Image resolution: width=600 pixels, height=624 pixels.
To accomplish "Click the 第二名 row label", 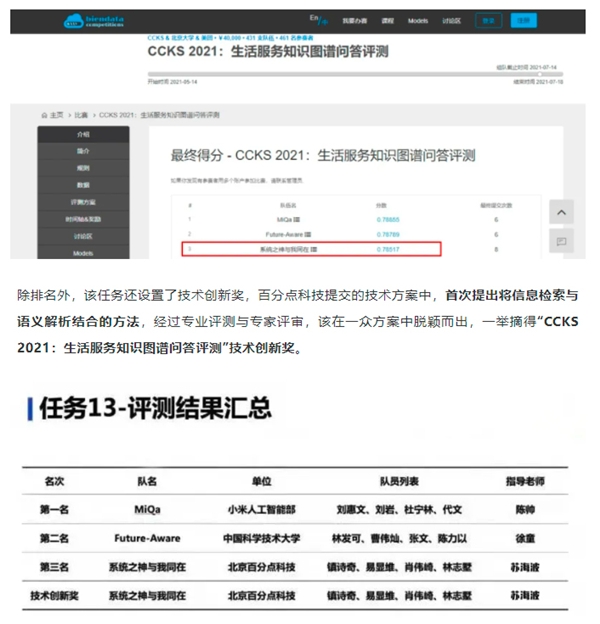I will click(55, 539).
